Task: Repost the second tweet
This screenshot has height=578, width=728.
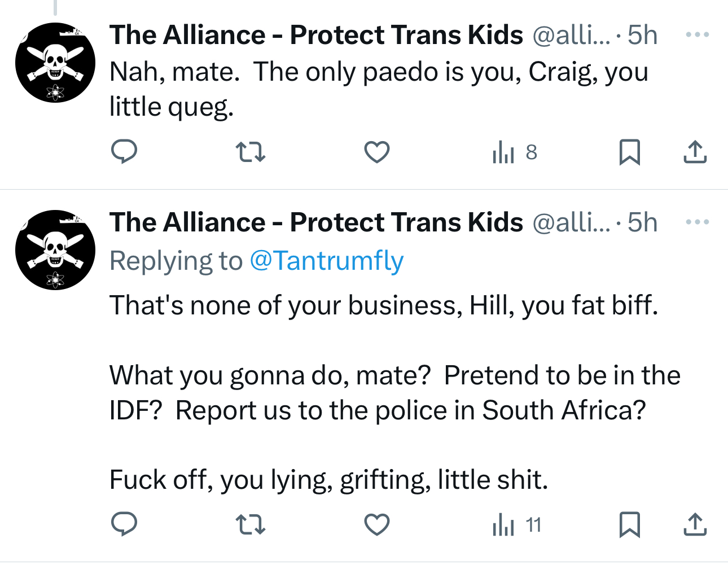Action: pos(250,525)
